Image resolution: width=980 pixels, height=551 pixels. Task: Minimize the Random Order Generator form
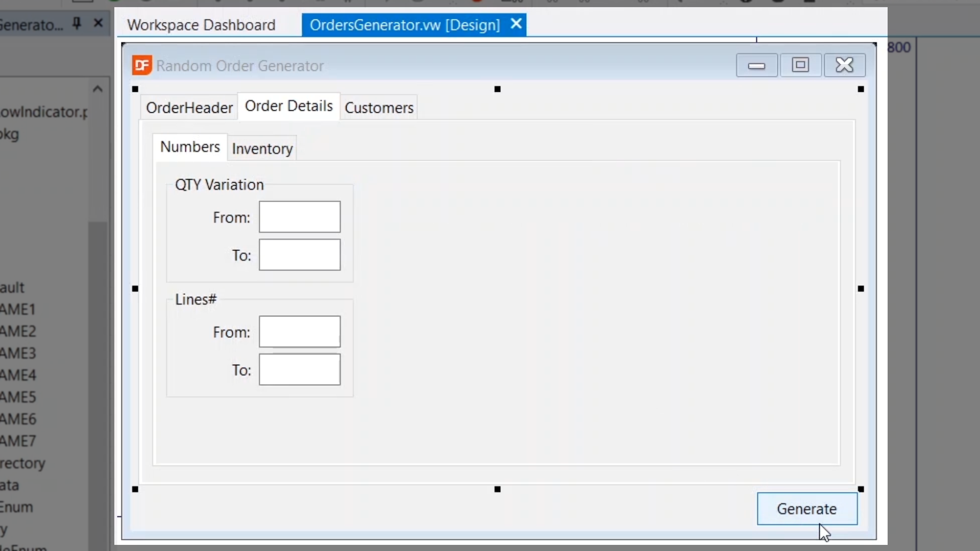tap(756, 65)
